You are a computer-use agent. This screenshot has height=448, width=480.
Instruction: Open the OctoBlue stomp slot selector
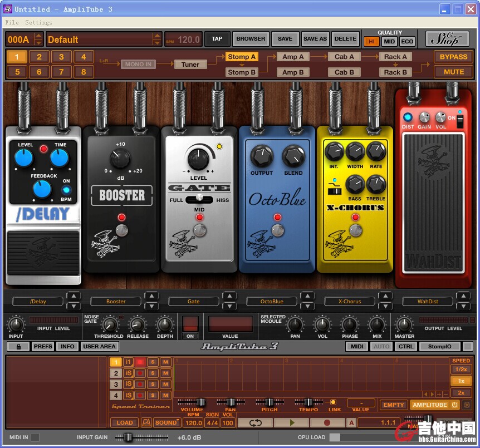pos(272,302)
